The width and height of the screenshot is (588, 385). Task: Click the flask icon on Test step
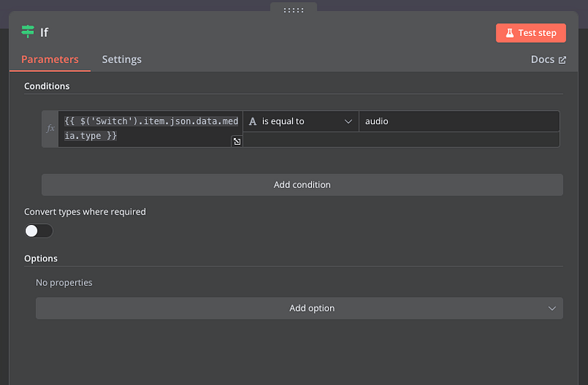click(x=509, y=33)
